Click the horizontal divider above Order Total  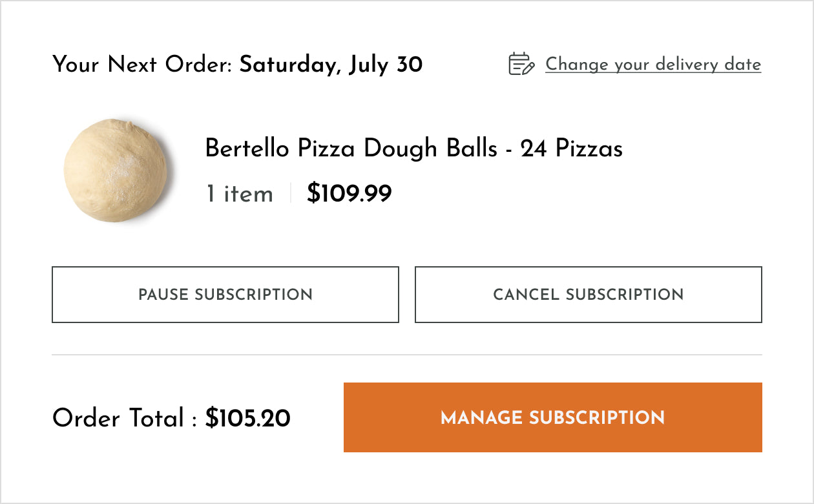[x=407, y=355]
